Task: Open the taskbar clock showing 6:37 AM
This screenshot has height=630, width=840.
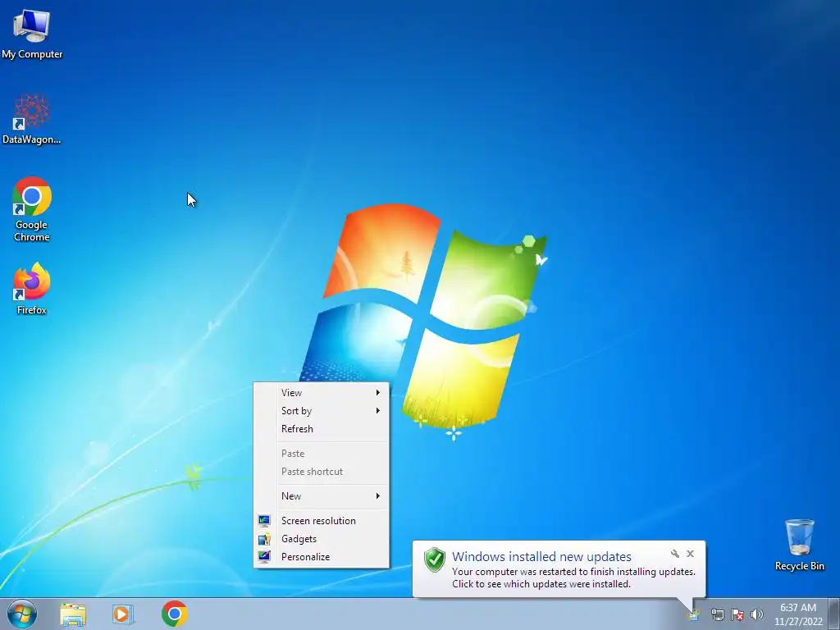Action: (798, 608)
